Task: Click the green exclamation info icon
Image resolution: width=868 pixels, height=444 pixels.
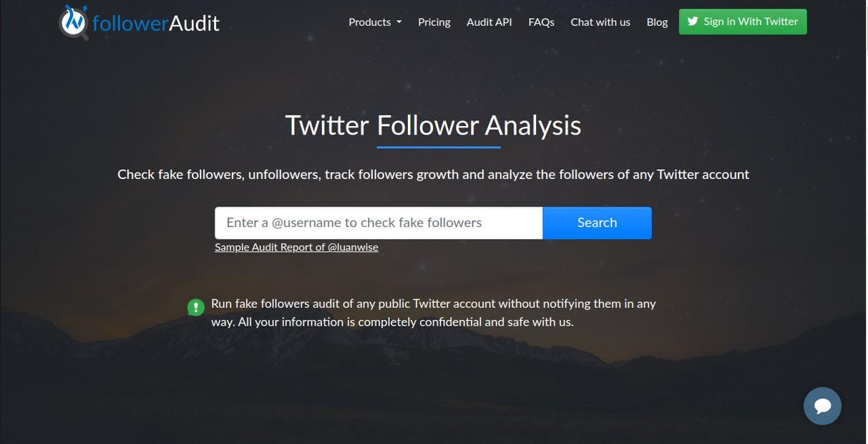Action: click(196, 307)
